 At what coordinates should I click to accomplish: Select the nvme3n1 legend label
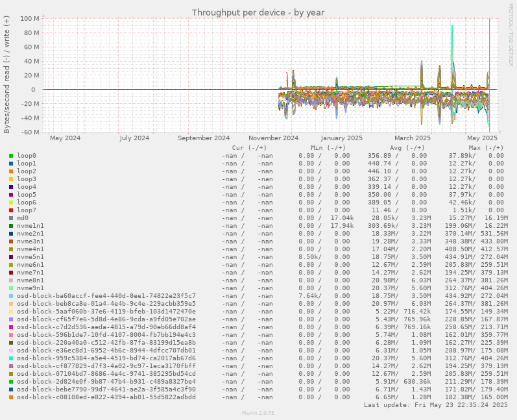click(x=30, y=241)
